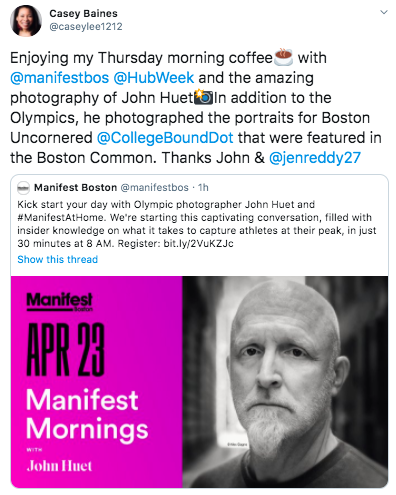Image resolution: width=396 pixels, height=495 pixels.
Task: Click the Manifest Mornings title on banner
Action: click(x=87, y=414)
